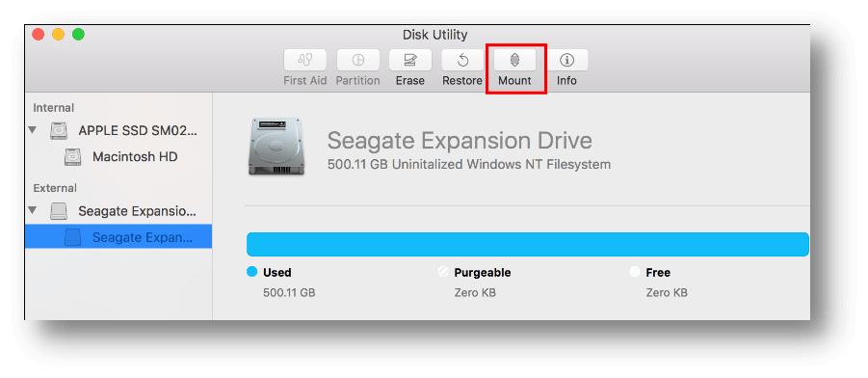This screenshot has width=868, height=378.
Task: Click the APPLE SSD disk icon in sidebar
Action: point(59,131)
